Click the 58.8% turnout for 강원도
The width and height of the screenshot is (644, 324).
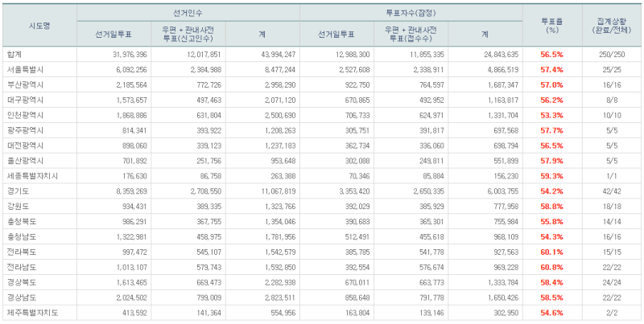[x=551, y=207]
